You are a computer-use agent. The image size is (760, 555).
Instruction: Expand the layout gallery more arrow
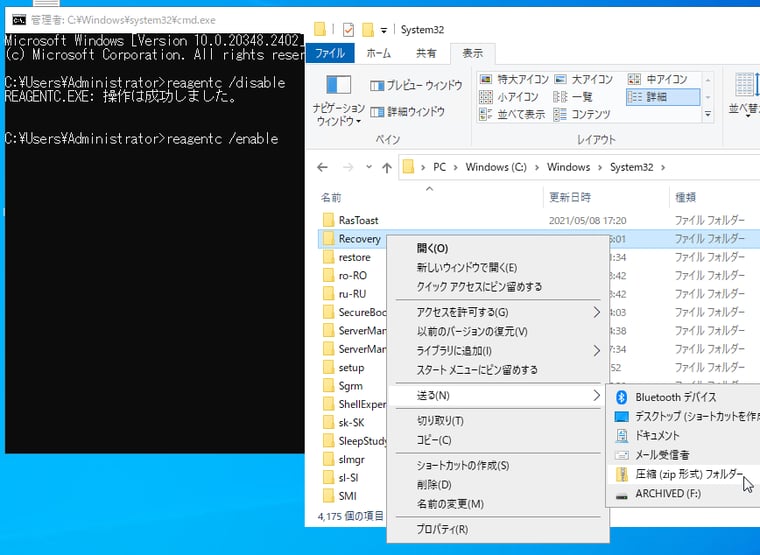tap(708, 114)
